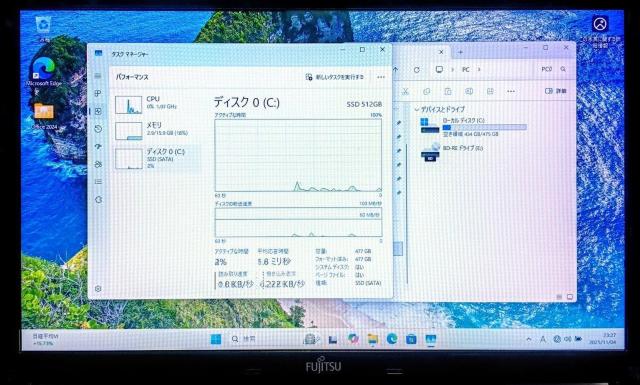Click top-right desktop shortcut icon
This screenshot has width=640, height=385.
600,31
